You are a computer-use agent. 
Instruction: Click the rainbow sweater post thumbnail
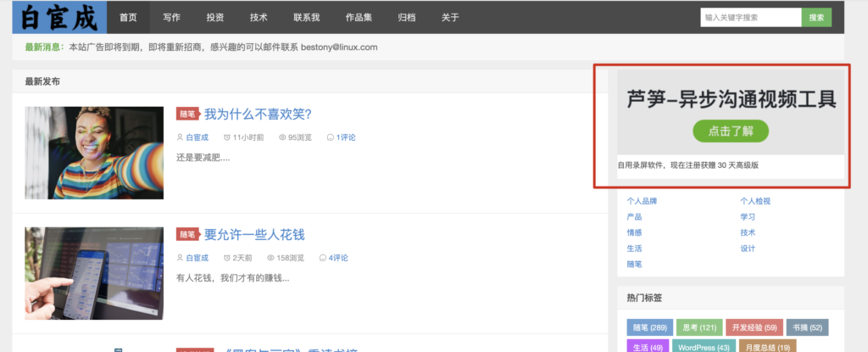pyautogui.click(x=94, y=153)
